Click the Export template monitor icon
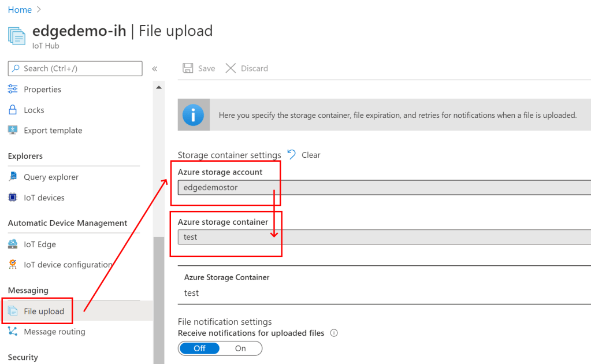The image size is (591, 364). 13,131
